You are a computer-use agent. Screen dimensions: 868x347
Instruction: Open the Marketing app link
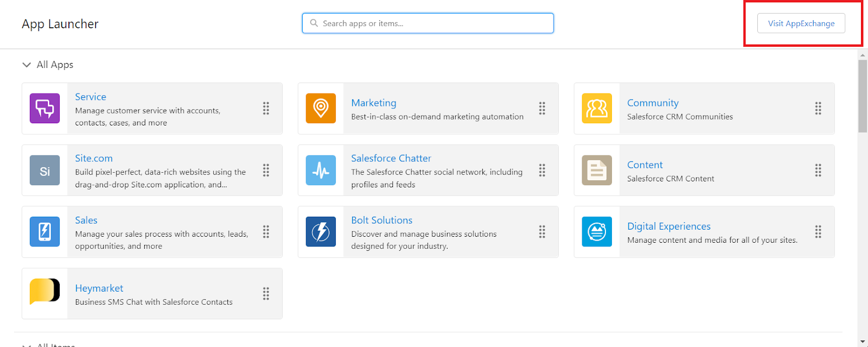(x=374, y=103)
